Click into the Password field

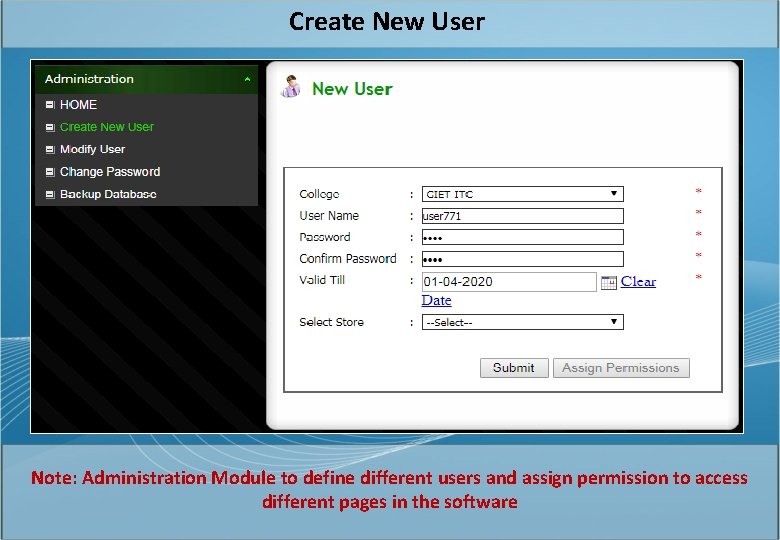(522, 237)
